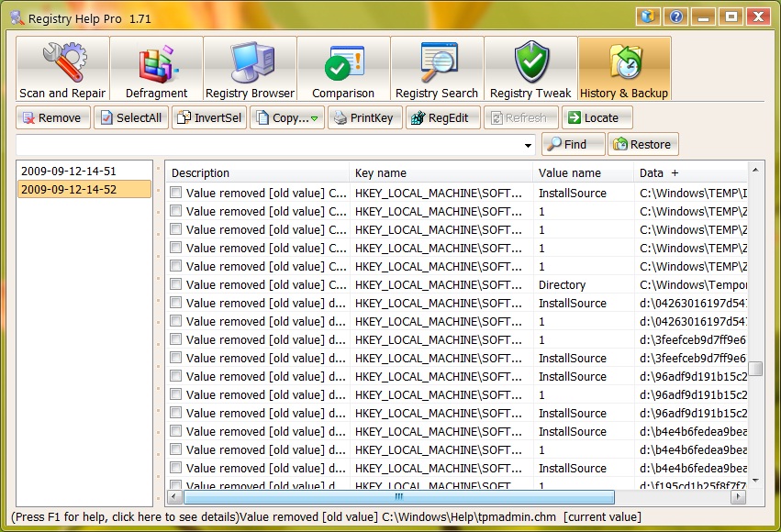Click the help question mark icon
Viewport: 781px width, 532px height.
(675, 17)
